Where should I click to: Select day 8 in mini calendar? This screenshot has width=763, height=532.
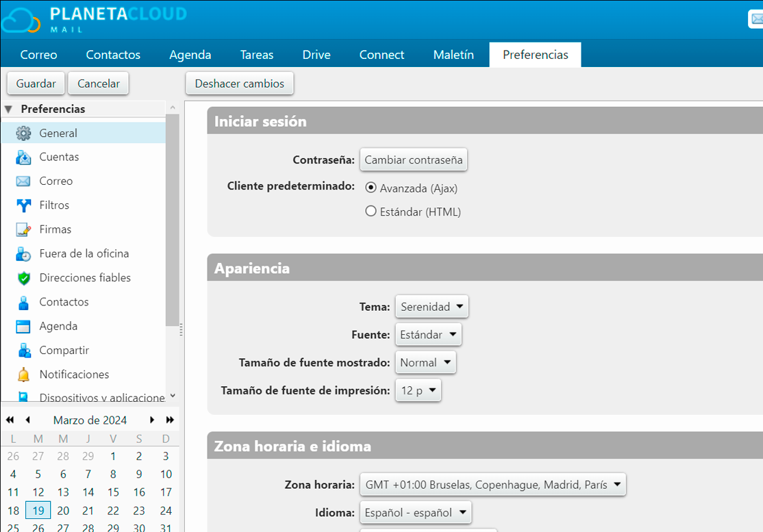point(113,474)
